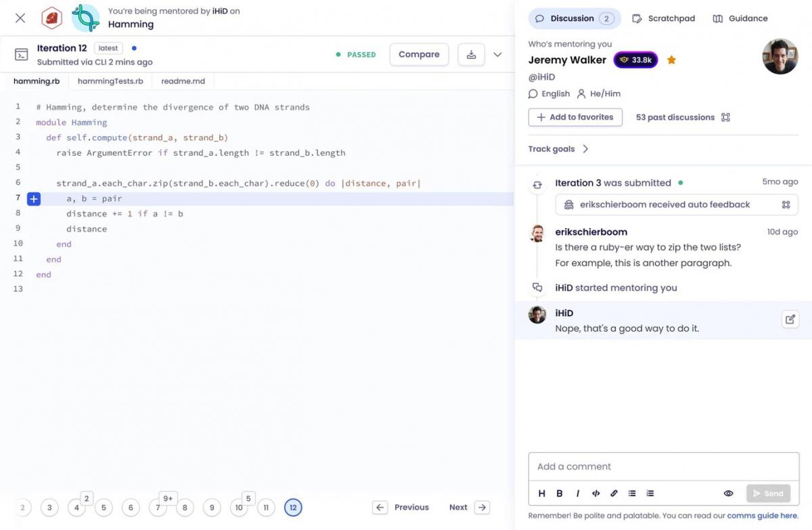The width and height of the screenshot is (812, 530).
Task: Copy the past discussions list
Action: (x=725, y=117)
